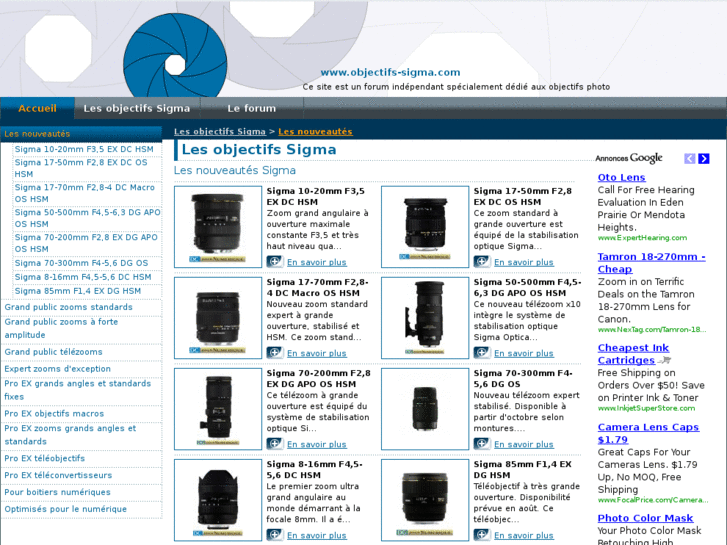Click the Sigma 50-500mm lens thumbnail
727x545 pixels.
tap(425, 318)
